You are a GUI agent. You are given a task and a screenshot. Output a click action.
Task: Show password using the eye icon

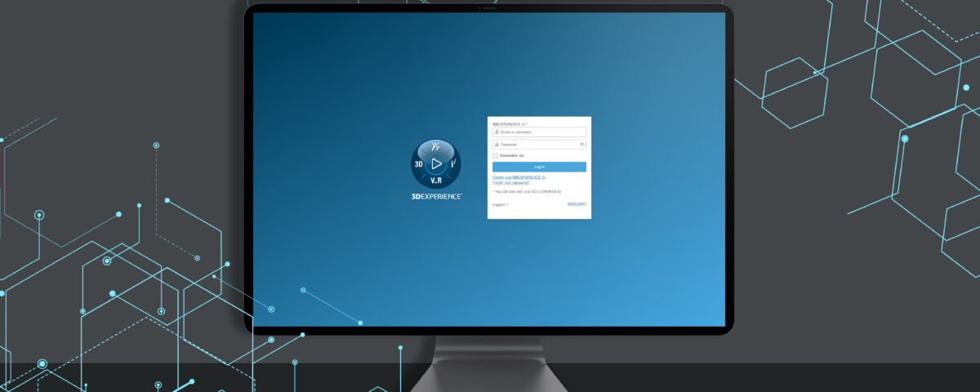point(581,145)
